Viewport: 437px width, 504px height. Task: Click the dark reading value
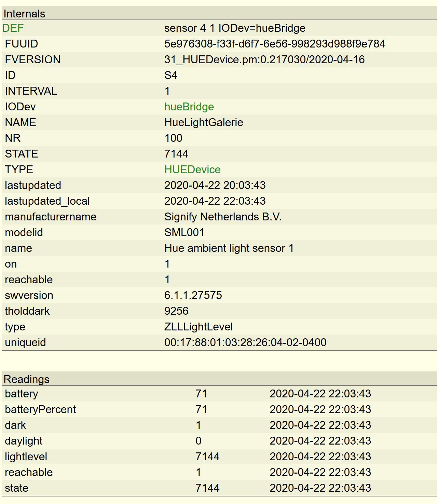(199, 425)
